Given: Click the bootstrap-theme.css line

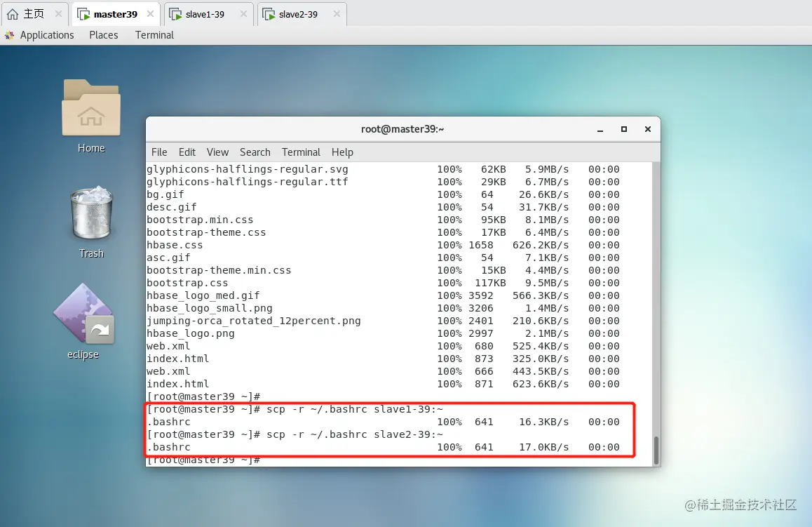Looking at the screenshot, I should point(384,233).
